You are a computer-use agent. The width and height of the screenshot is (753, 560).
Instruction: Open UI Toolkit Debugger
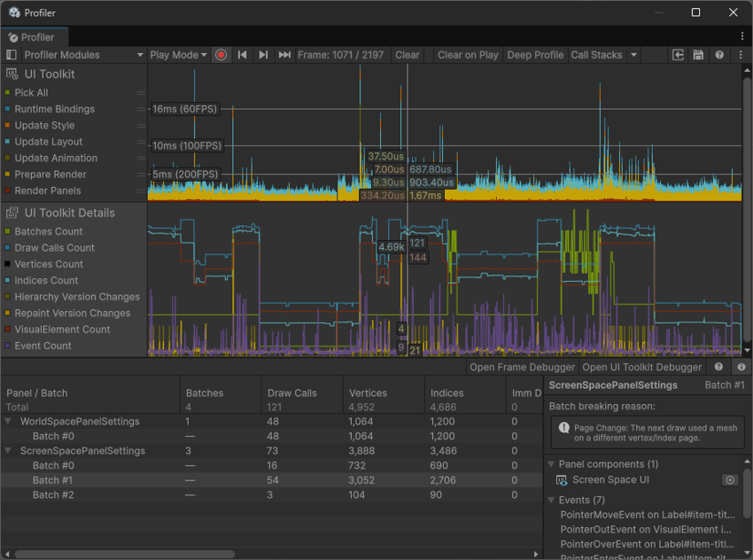pos(641,367)
